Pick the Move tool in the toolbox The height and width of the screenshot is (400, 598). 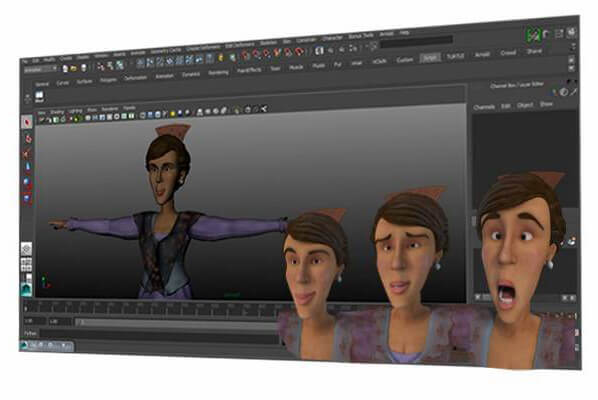tap(27, 168)
